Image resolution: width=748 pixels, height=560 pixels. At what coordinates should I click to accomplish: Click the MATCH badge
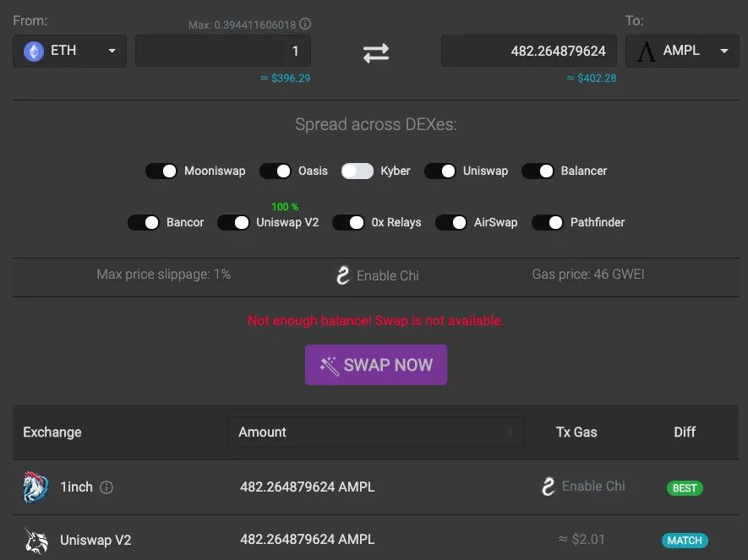tap(685, 541)
